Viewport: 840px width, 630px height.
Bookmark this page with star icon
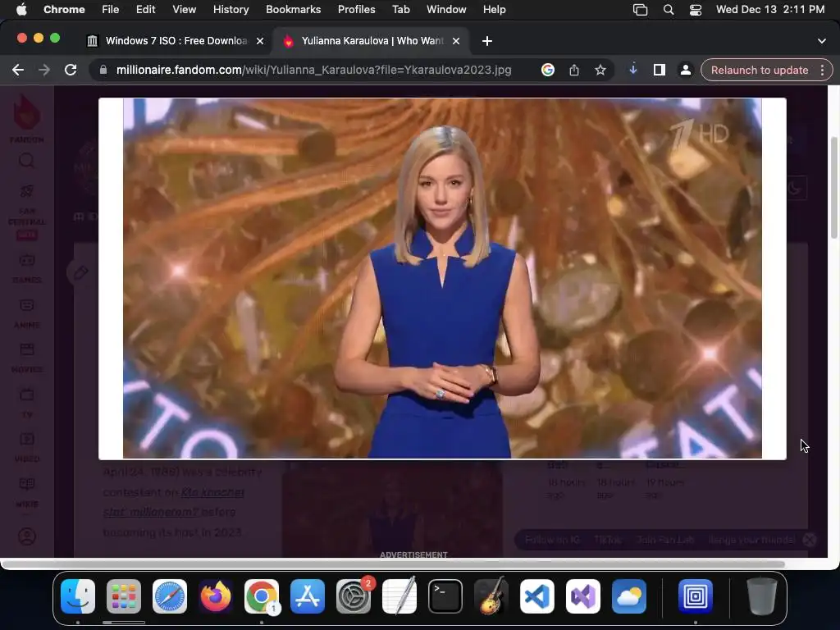[600, 70]
